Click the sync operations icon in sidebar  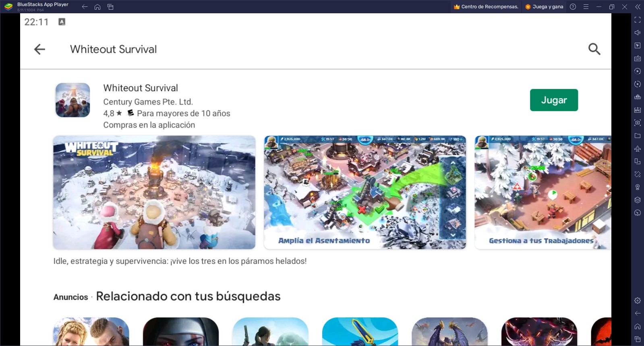tap(638, 84)
